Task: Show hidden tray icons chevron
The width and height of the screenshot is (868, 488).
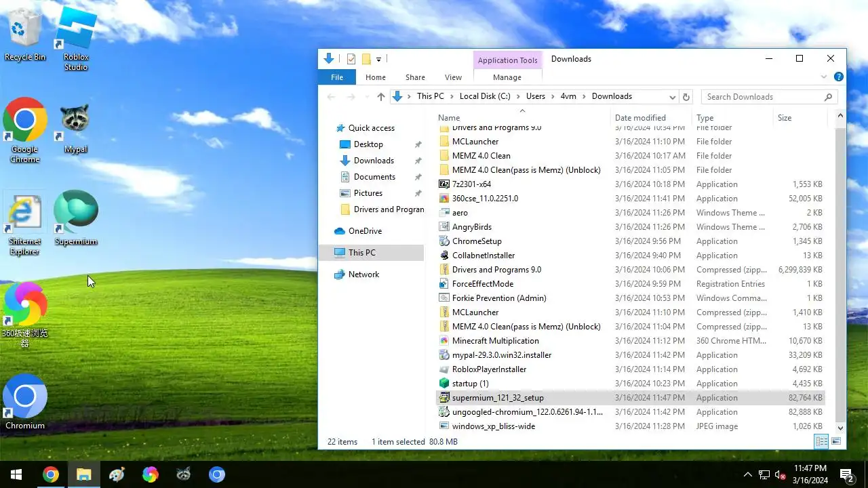Action: click(x=748, y=474)
